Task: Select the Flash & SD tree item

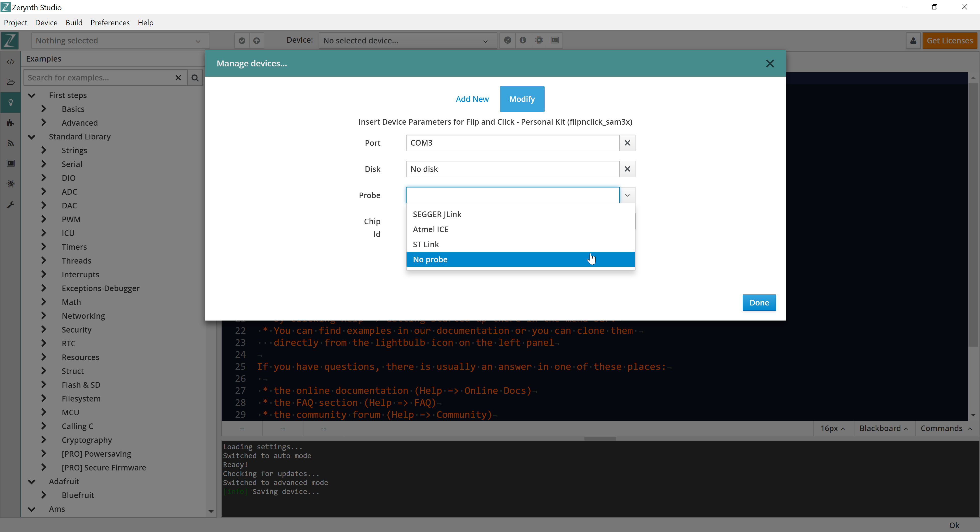Action: (81, 385)
